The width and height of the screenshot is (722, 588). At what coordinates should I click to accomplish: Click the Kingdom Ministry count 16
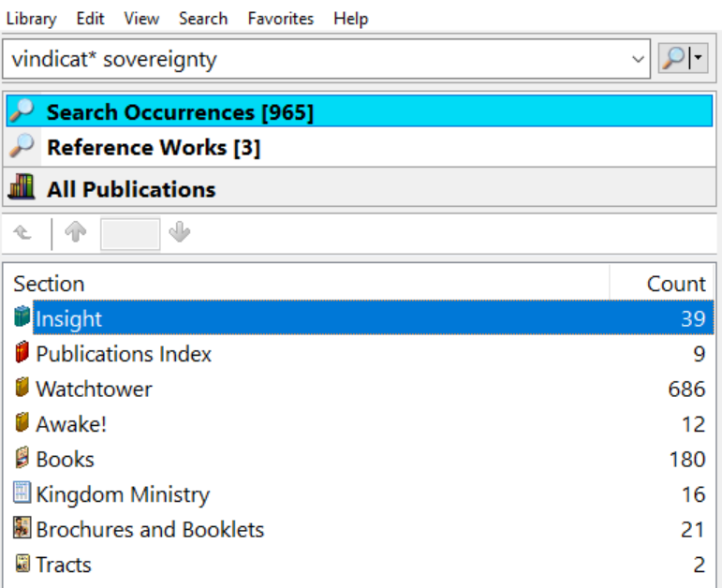[694, 494]
